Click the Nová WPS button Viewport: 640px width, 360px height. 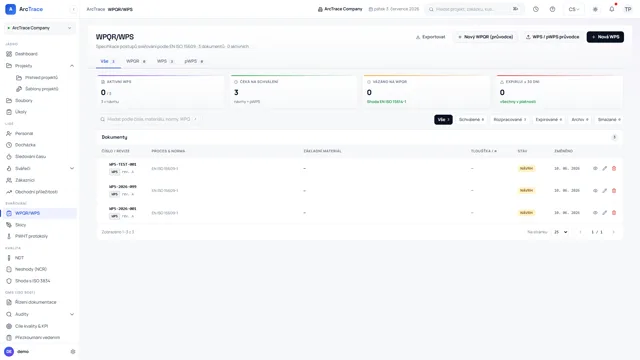click(605, 37)
